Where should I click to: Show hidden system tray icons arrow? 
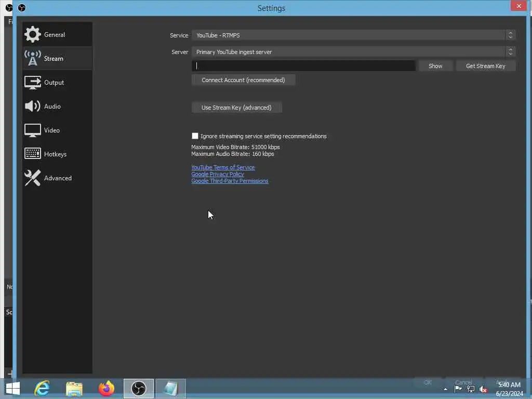point(445,389)
